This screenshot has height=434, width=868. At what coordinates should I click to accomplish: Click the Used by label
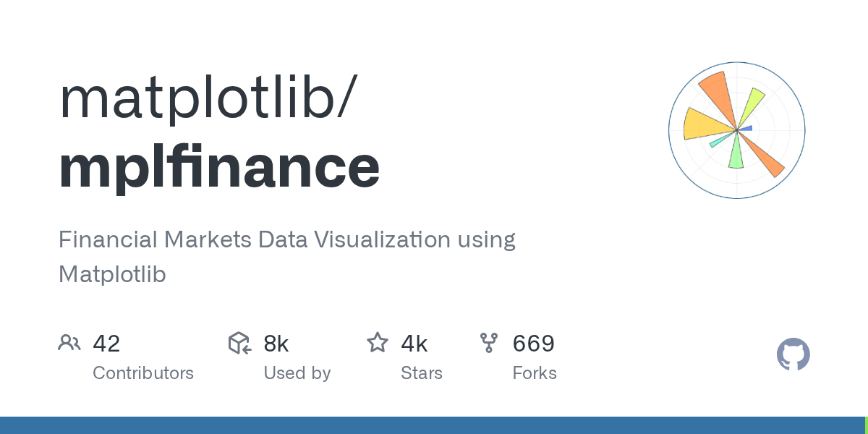(x=297, y=373)
